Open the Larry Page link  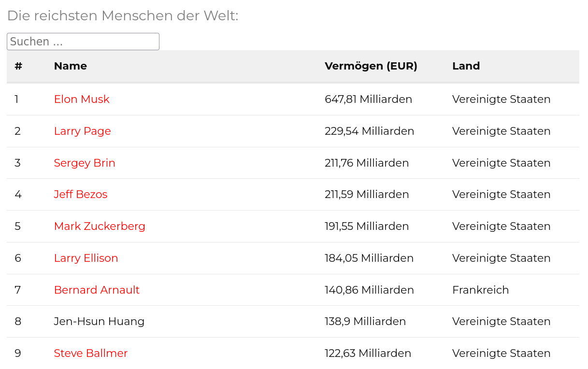[82, 131]
